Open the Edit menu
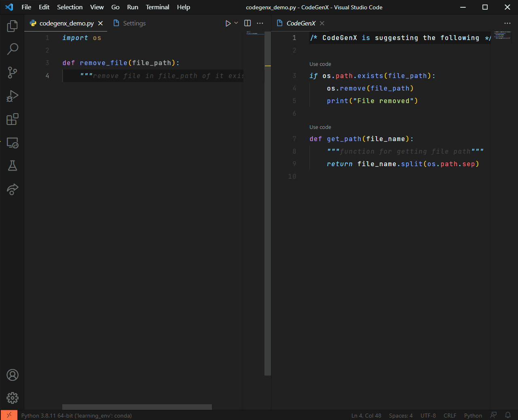This screenshot has height=420, width=518. click(x=44, y=7)
